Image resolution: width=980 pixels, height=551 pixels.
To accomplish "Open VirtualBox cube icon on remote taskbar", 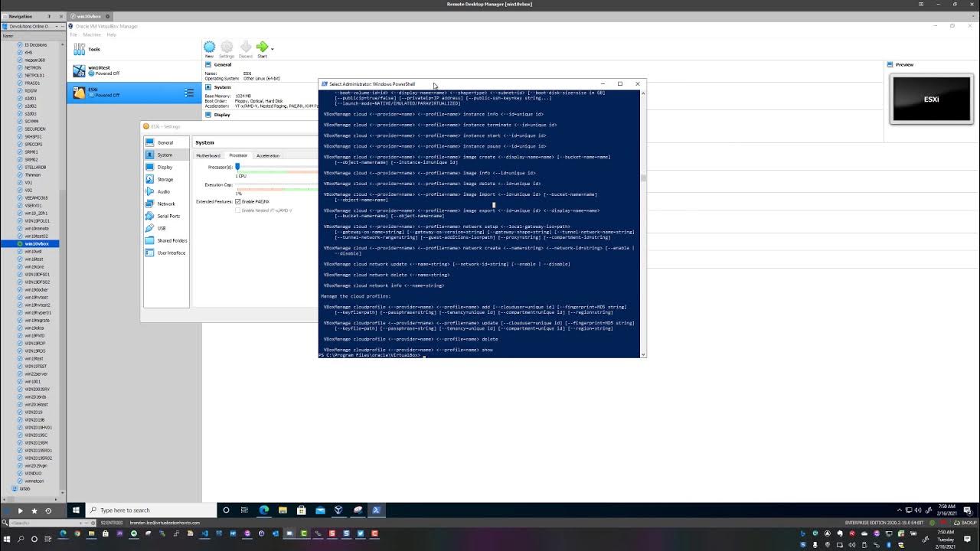I will (x=338, y=510).
